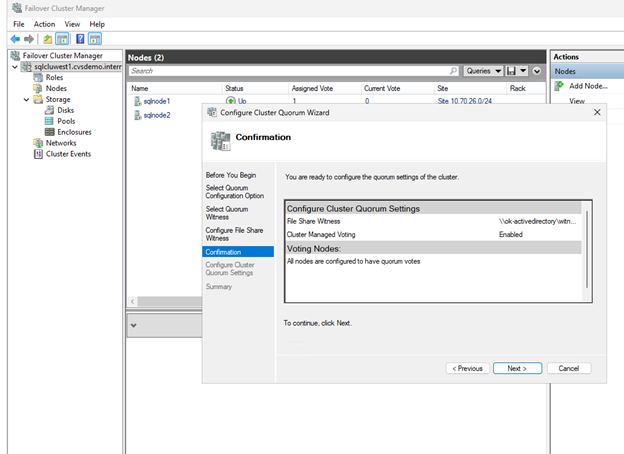Select the Roles node in tree
Image resolution: width=624 pixels, height=454 pixels.
pyautogui.click(x=55, y=77)
